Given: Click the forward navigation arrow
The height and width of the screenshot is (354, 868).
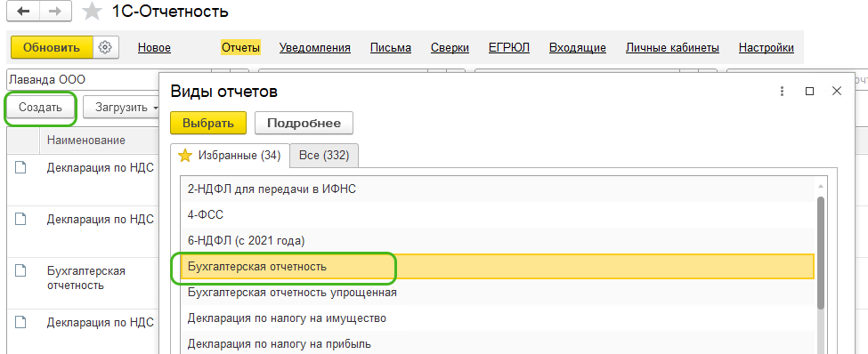Looking at the screenshot, I should tap(55, 12).
